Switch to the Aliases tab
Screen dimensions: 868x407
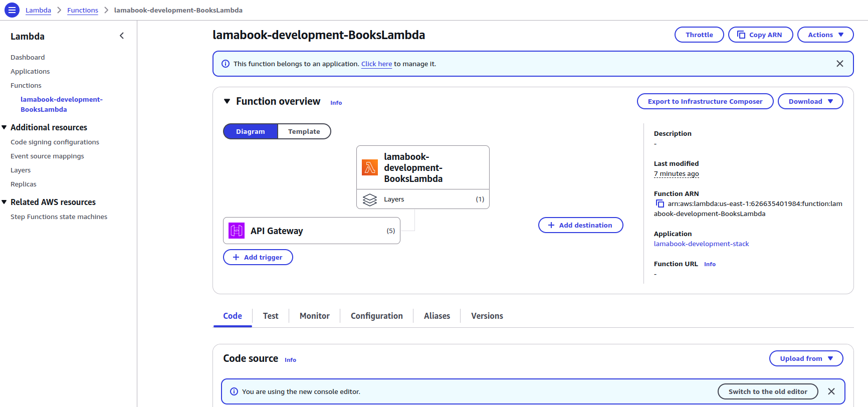click(437, 316)
